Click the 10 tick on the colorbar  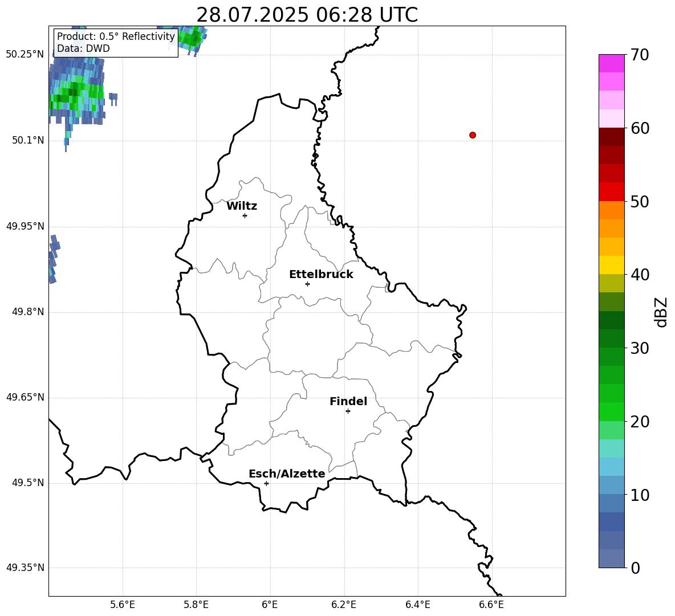639,495
